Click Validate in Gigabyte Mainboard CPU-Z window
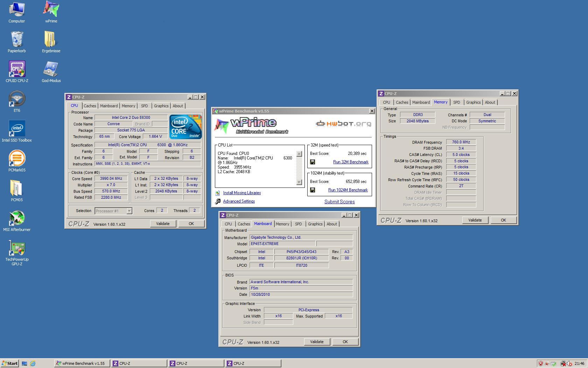The height and width of the screenshot is (368, 588). click(x=317, y=342)
